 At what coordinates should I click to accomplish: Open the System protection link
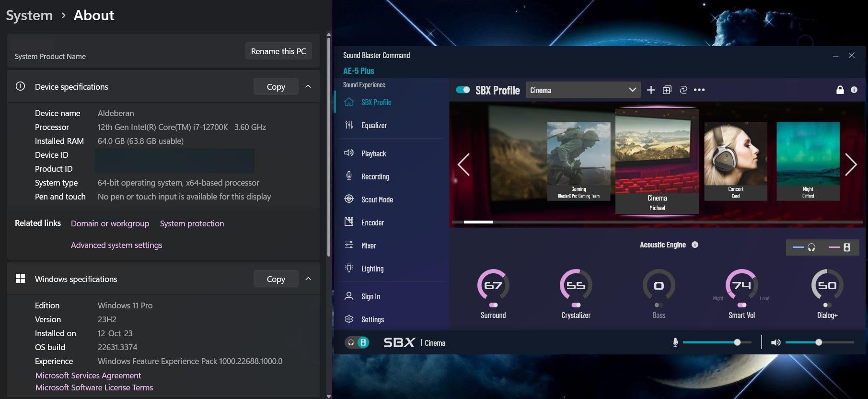(192, 223)
